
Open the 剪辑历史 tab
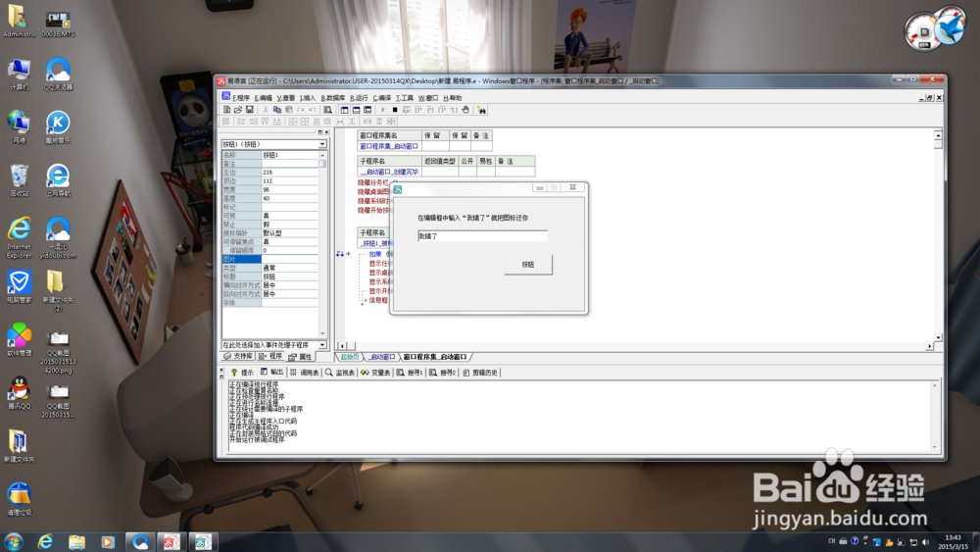(x=480, y=372)
